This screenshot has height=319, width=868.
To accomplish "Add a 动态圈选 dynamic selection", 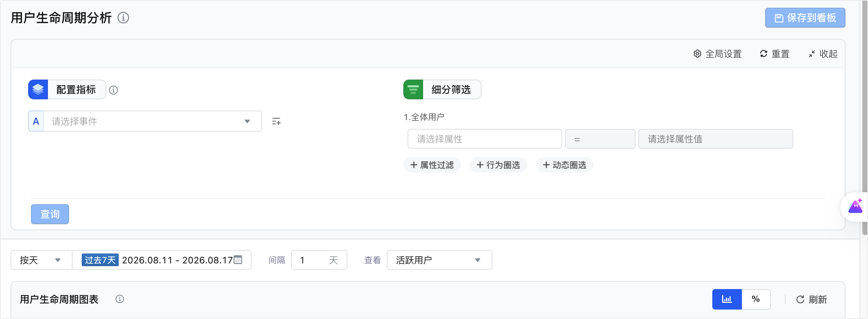I will (x=564, y=165).
